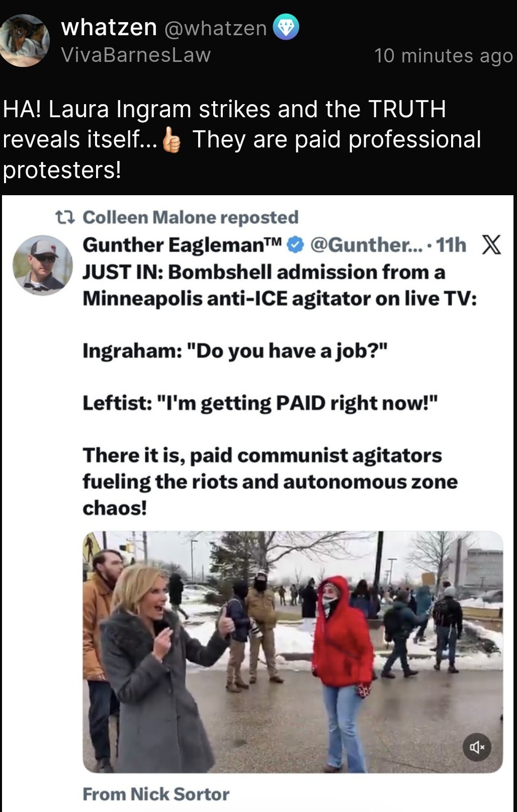Screen dimensions: 517x812
Task: Click the '10 minutes ago' timestamp
Action: [443, 55]
